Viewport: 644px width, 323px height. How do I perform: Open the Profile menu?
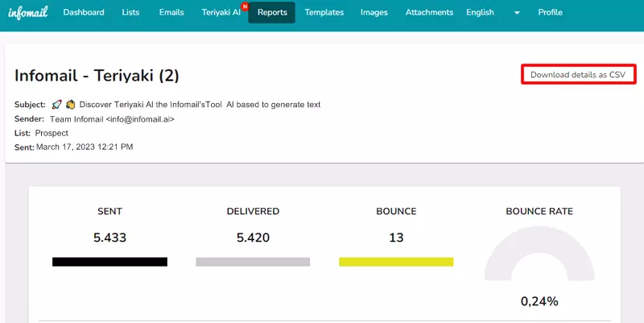pos(550,12)
